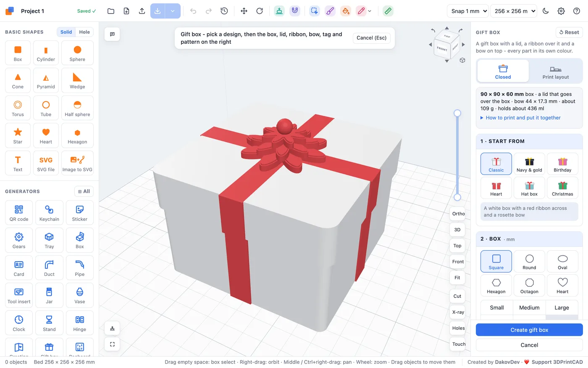The width and height of the screenshot is (588, 368).
Task: Click the new file icon
Action: 126,11
